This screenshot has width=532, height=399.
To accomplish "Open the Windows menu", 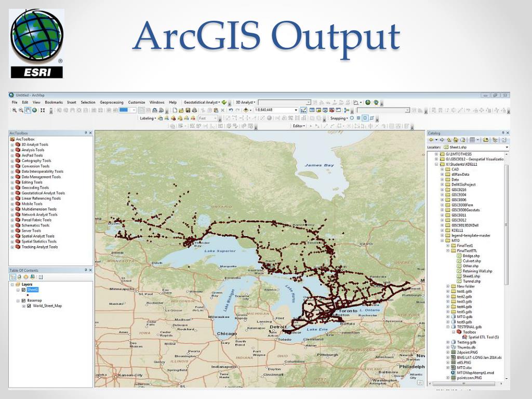I will coord(157,102).
